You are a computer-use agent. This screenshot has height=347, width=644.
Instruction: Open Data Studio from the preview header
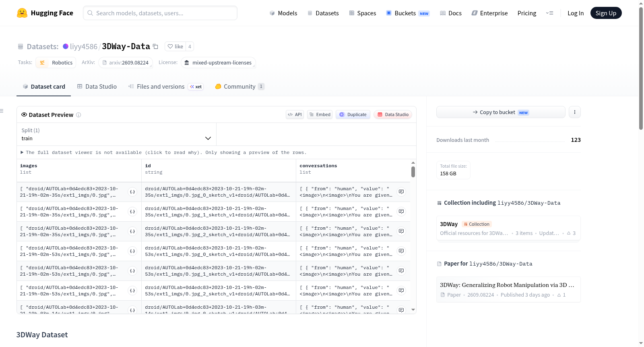[x=393, y=114]
